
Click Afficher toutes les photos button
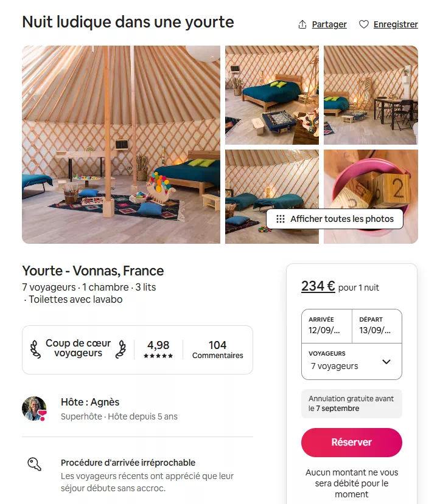click(x=335, y=219)
